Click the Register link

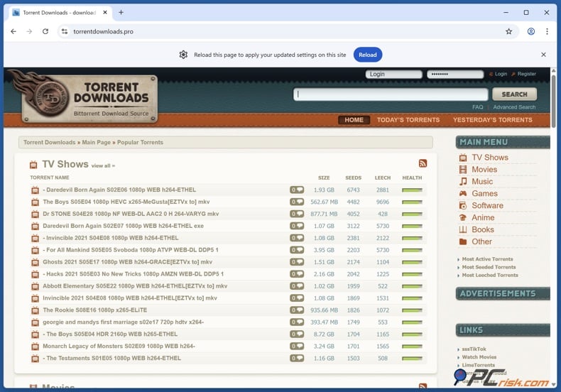(527, 74)
